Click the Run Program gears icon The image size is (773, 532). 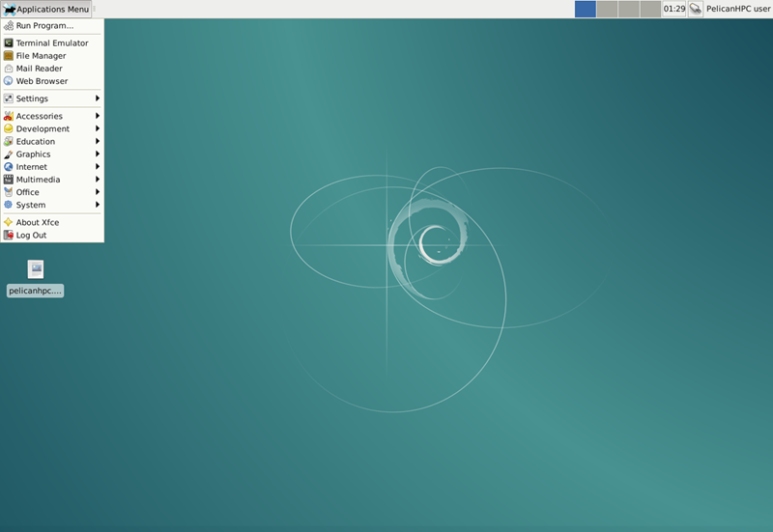(9, 26)
